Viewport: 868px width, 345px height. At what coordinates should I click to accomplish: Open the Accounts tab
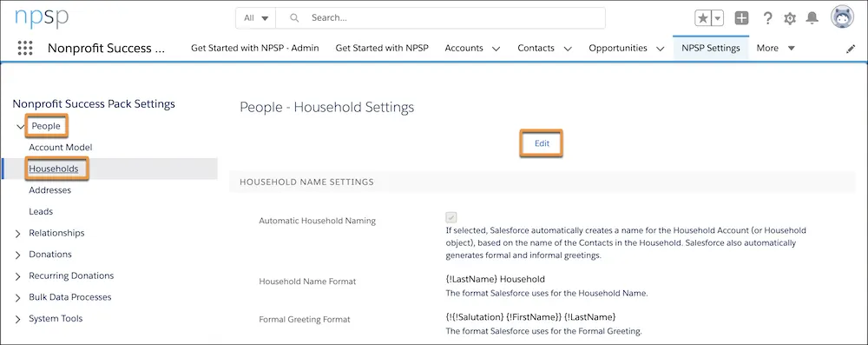tap(464, 49)
